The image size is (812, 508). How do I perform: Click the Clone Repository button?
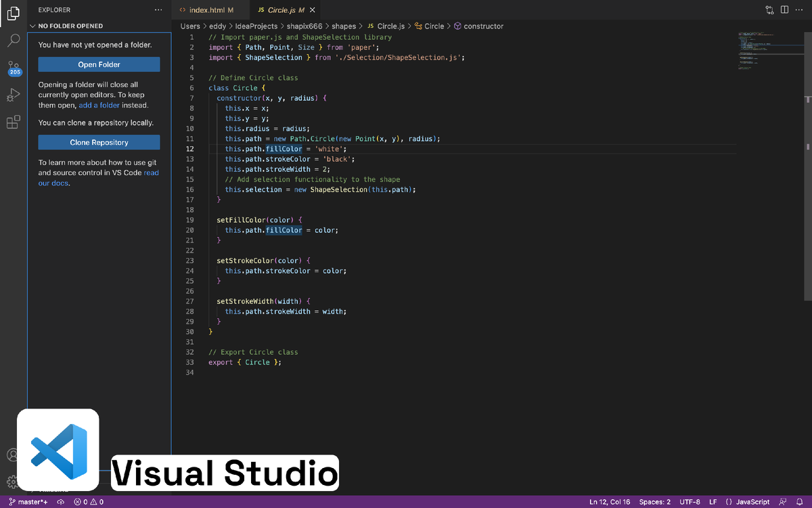click(99, 142)
